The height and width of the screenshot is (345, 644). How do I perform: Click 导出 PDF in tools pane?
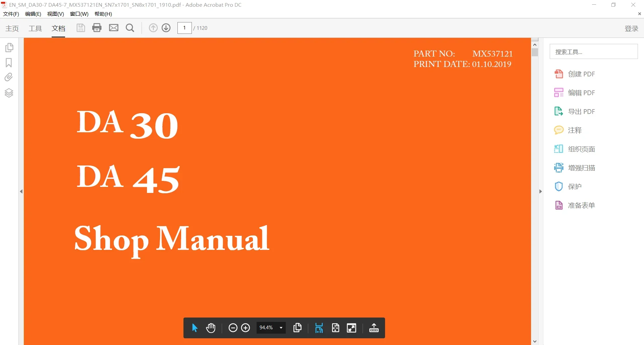tap(575, 112)
